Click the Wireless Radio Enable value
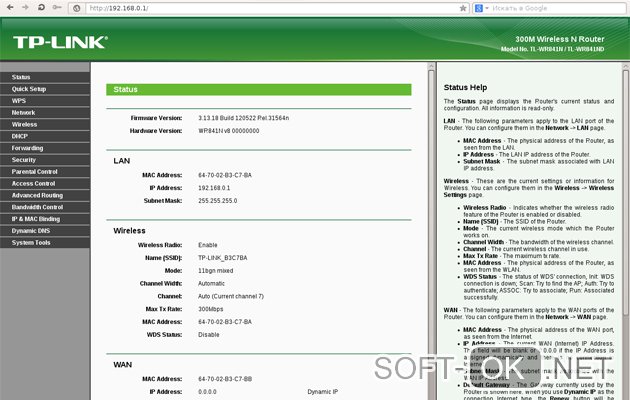 pos(208,245)
